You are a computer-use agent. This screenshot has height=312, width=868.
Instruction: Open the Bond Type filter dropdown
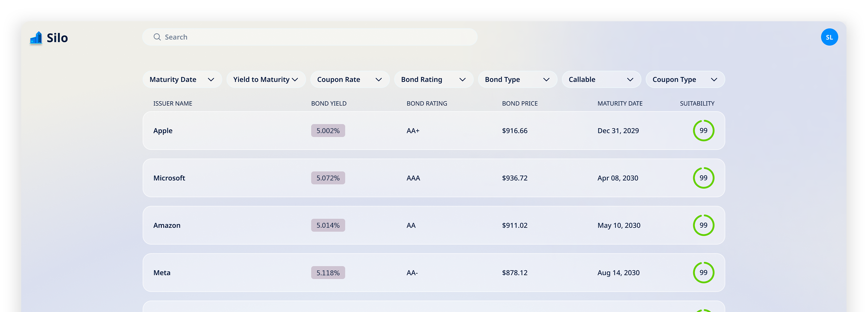coord(517,80)
